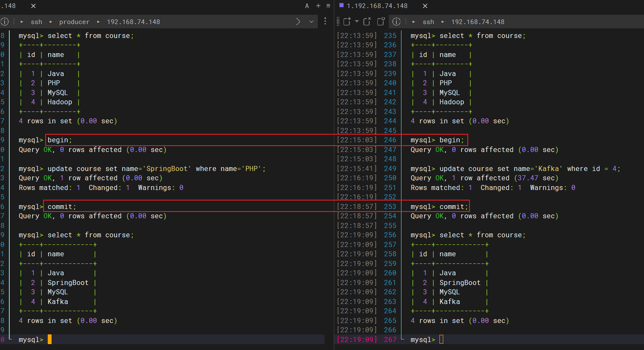
Task: Expand arrow before right pane's 192.168.74.148
Action: point(443,22)
